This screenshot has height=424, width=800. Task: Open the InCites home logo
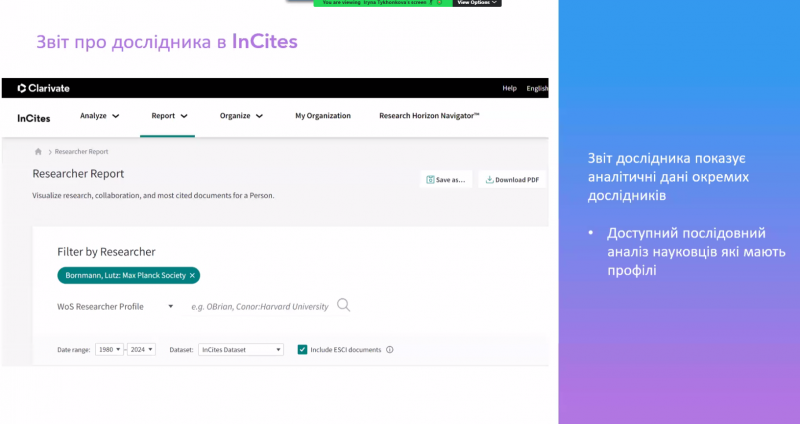pyautogui.click(x=34, y=118)
